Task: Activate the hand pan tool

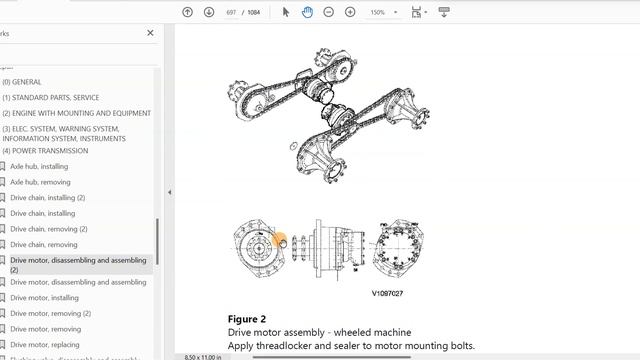Action: 307,12
